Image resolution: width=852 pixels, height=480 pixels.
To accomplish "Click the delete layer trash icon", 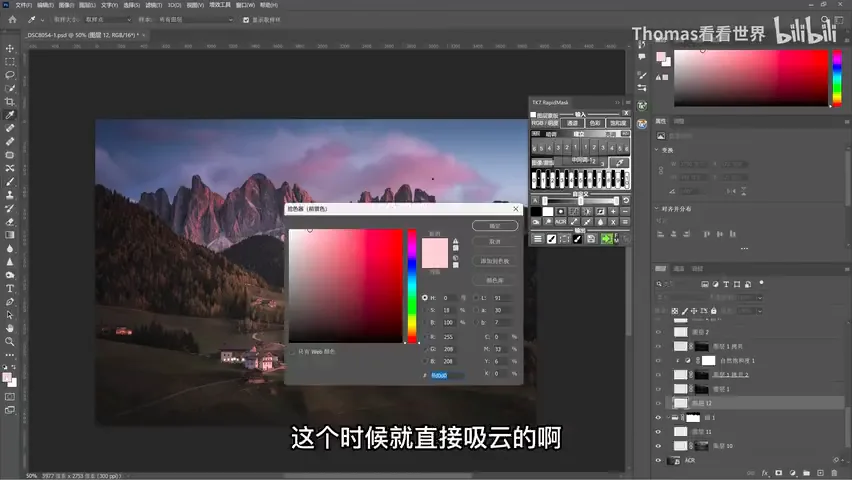I will point(834,473).
